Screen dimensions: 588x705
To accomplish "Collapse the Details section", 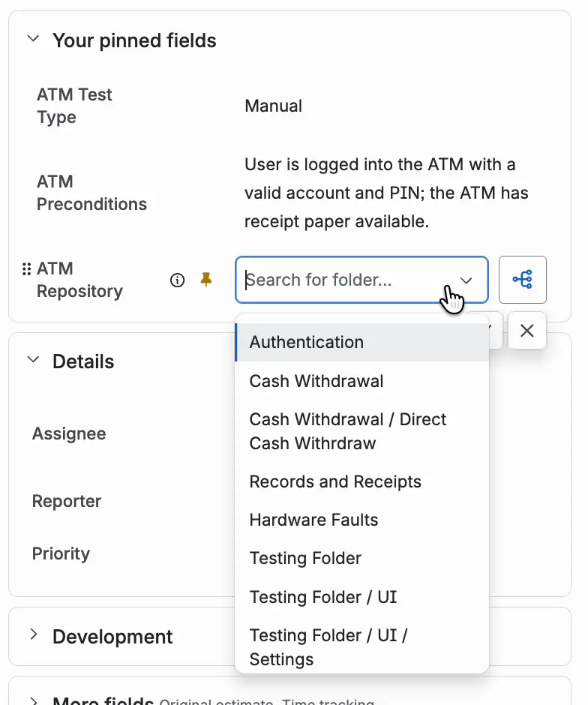I will tap(33, 360).
